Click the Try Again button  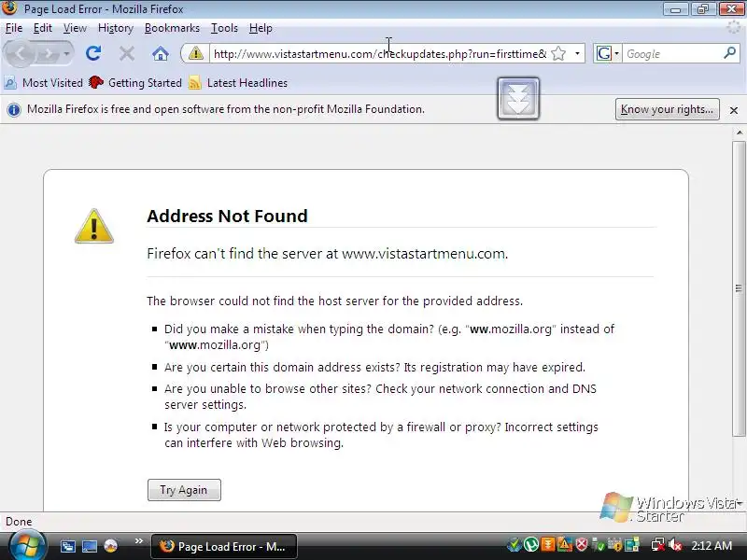(x=184, y=490)
